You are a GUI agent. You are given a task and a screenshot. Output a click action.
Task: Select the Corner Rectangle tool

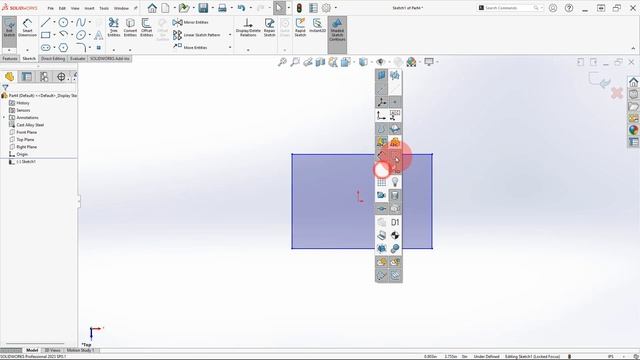(x=45, y=35)
